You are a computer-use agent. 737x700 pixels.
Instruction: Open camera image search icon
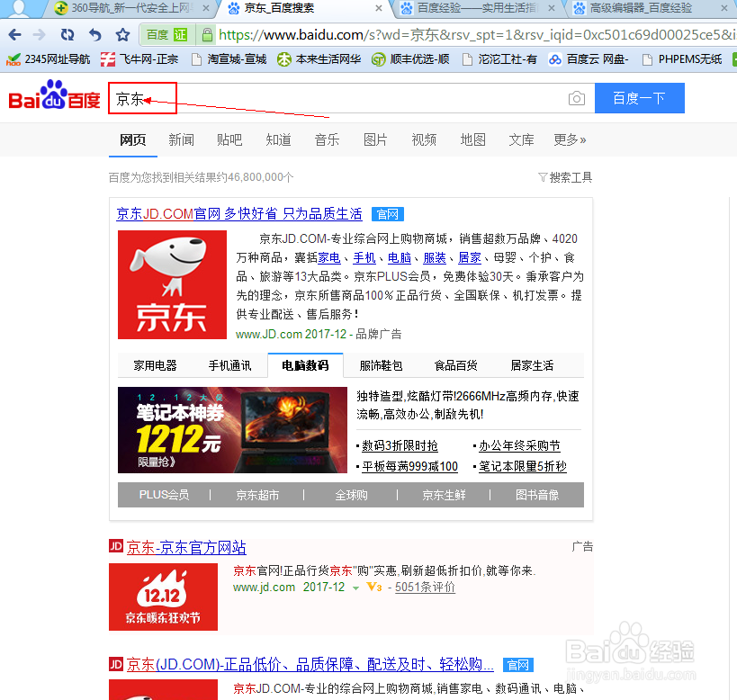577,98
